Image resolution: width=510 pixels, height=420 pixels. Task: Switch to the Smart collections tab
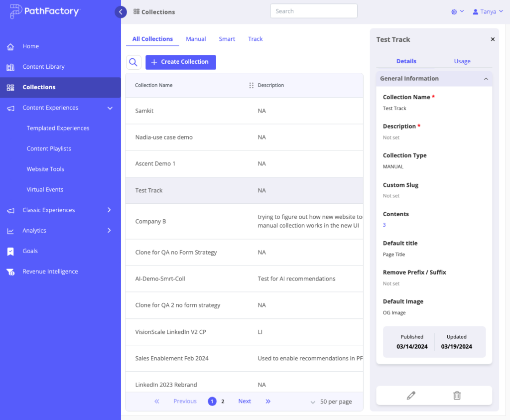click(227, 38)
